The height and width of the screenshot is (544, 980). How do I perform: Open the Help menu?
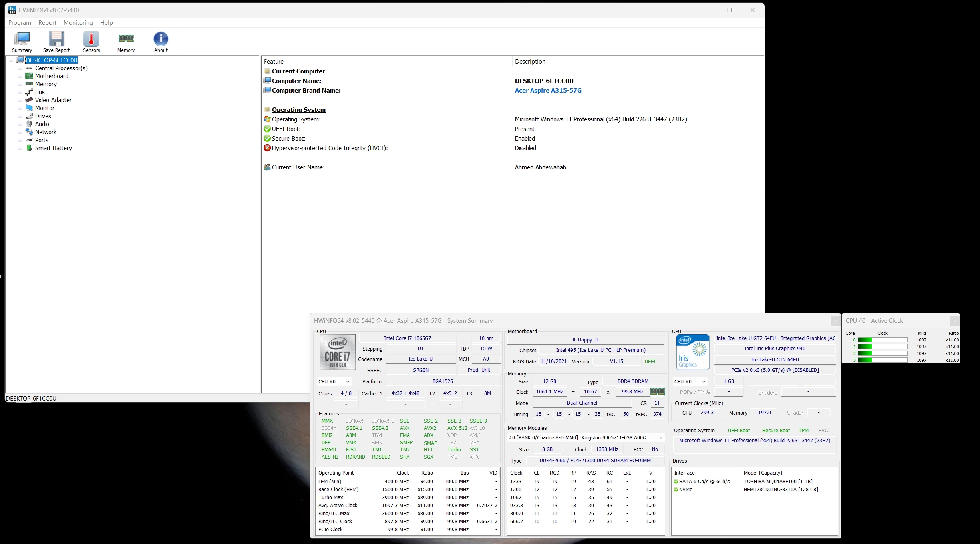[x=106, y=23]
